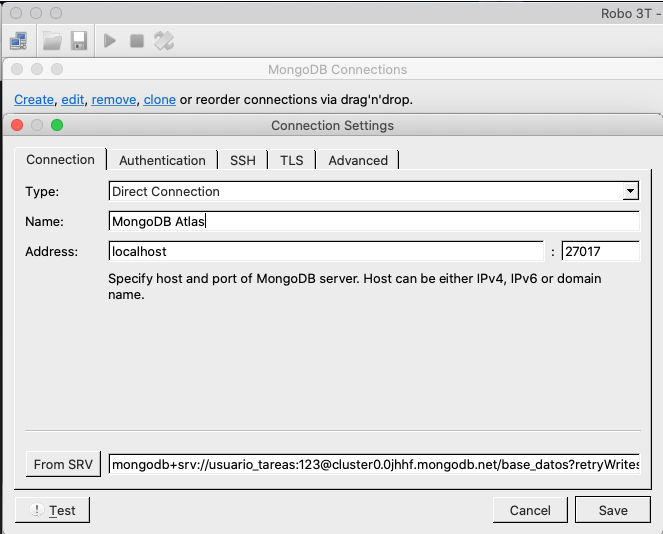Click the port field showing 27017

[600, 251]
